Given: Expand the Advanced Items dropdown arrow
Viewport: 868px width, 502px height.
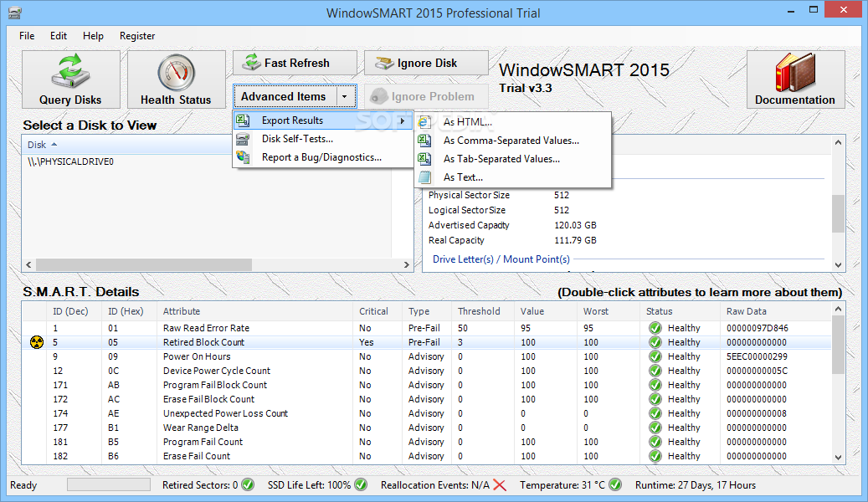Looking at the screenshot, I should point(345,96).
